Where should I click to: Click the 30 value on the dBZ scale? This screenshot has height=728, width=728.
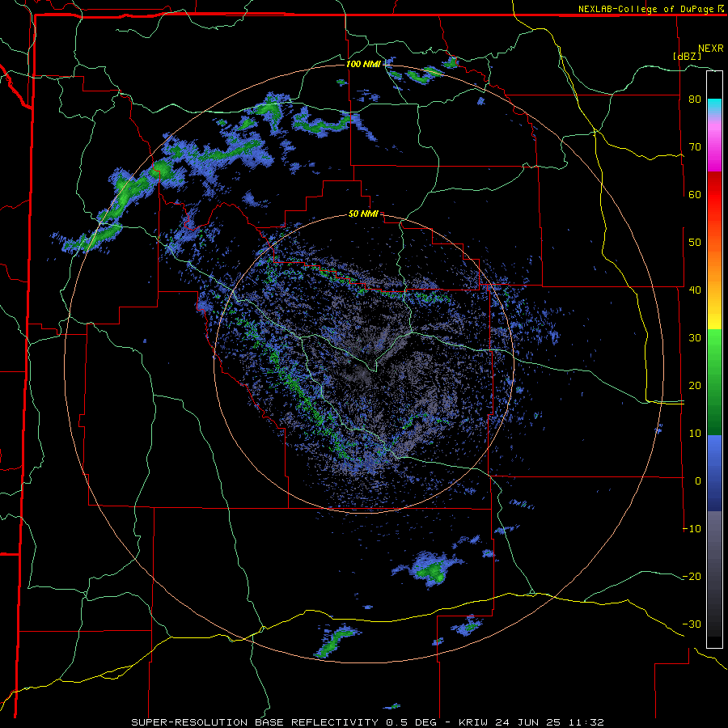(x=695, y=338)
